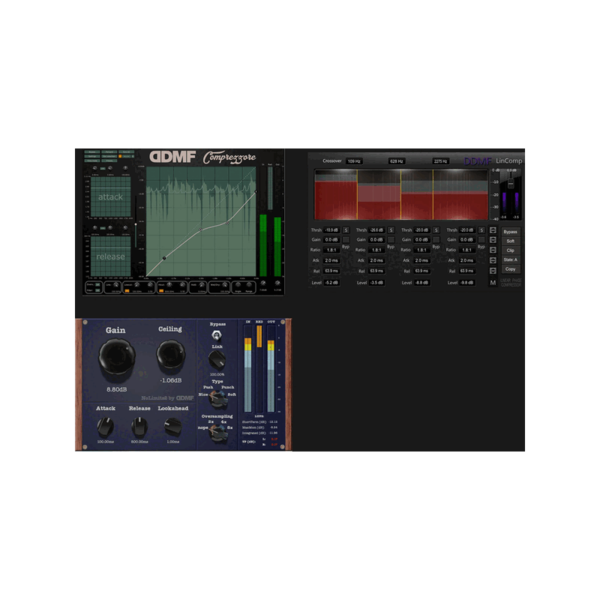Click the second band's Thrsh value -26.6 dB

pos(377,230)
